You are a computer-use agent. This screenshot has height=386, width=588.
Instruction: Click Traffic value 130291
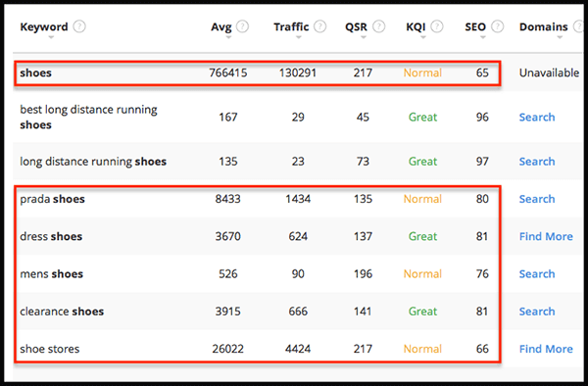298,72
